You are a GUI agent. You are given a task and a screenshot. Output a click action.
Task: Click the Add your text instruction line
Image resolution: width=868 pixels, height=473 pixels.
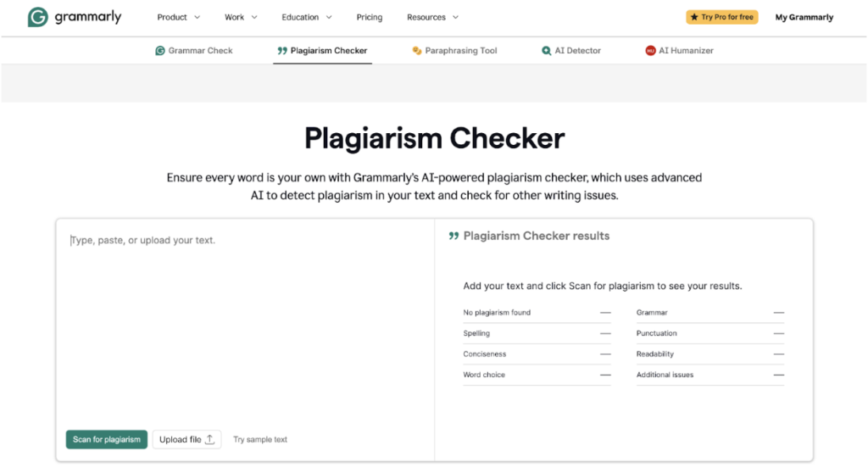[x=603, y=286]
